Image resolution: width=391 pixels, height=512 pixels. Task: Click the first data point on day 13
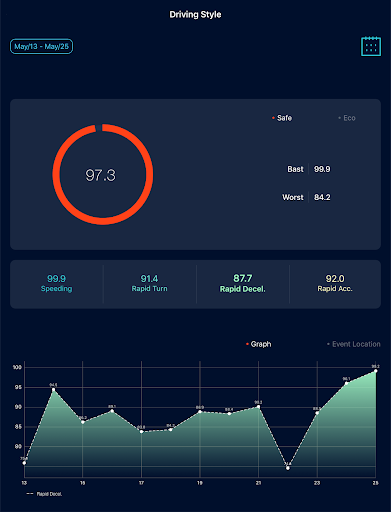24,463
